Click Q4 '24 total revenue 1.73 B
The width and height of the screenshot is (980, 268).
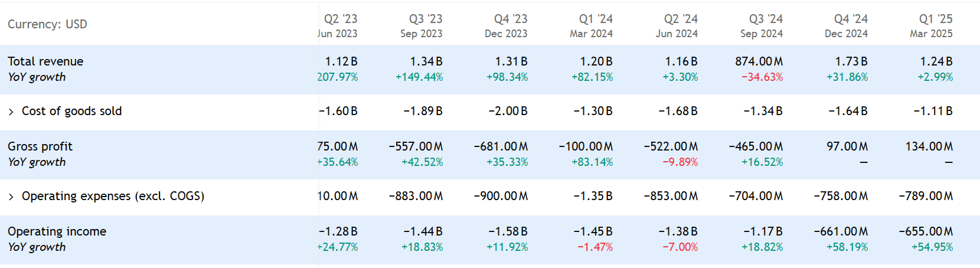click(x=851, y=61)
